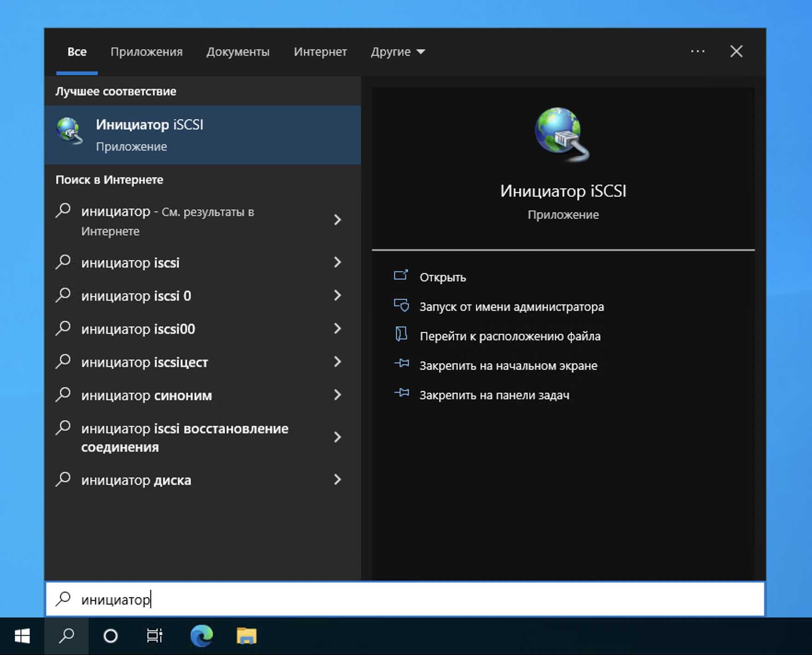Select the Интернет tab
The height and width of the screenshot is (655, 812).
pos(320,52)
